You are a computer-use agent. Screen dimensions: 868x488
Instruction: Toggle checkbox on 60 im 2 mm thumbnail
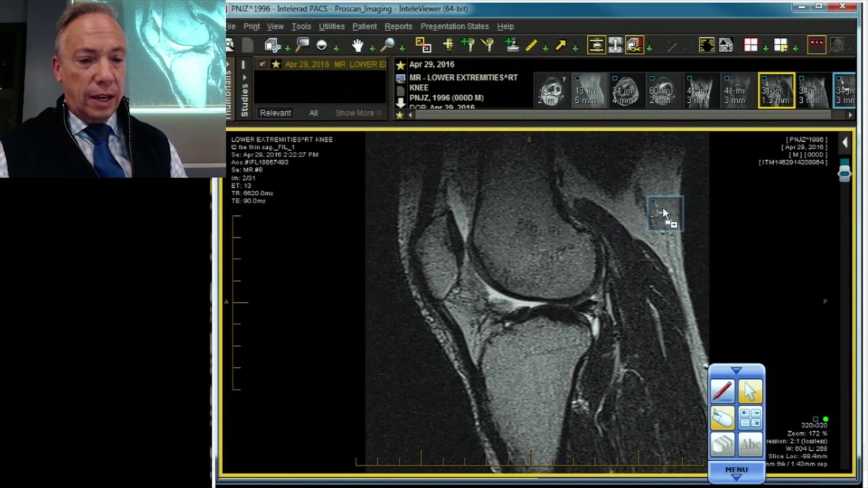point(652,78)
